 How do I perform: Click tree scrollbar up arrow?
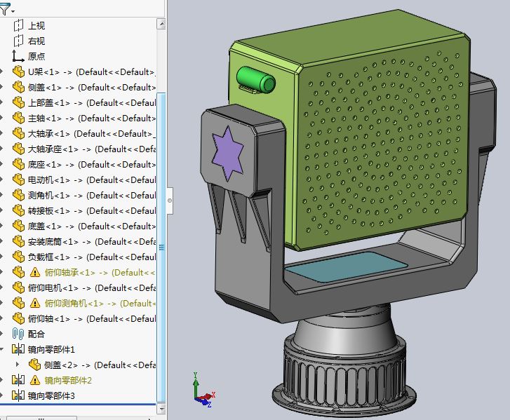(161, 24)
